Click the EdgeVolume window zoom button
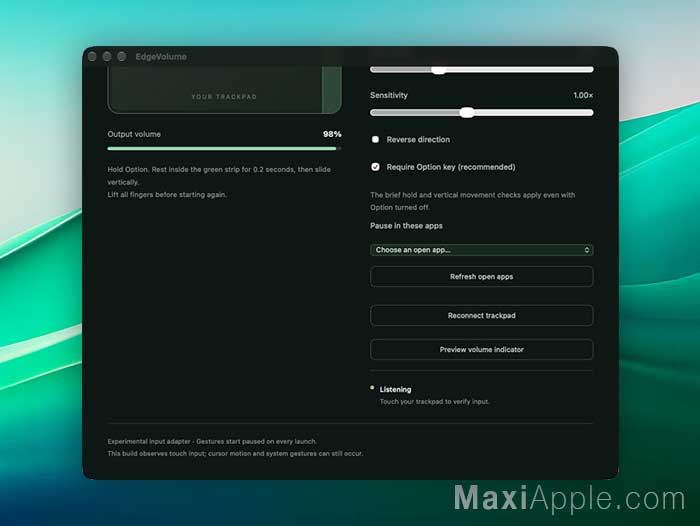The image size is (700, 526). point(121,57)
